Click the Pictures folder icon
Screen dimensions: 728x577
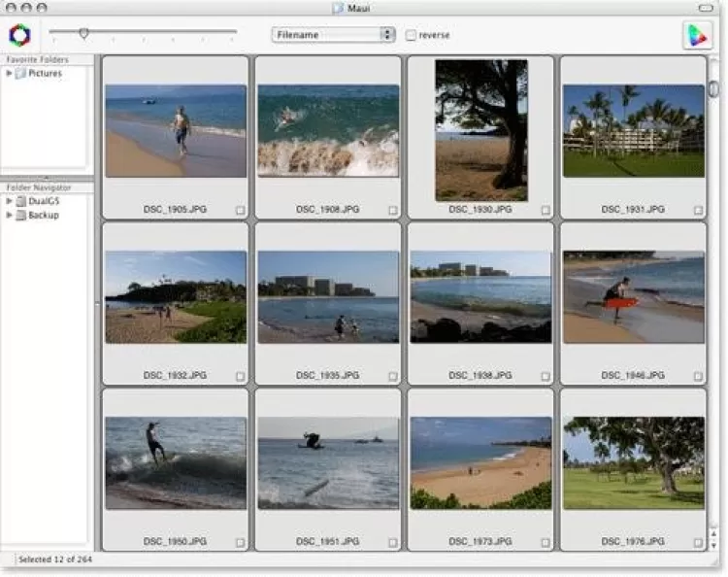click(21, 74)
